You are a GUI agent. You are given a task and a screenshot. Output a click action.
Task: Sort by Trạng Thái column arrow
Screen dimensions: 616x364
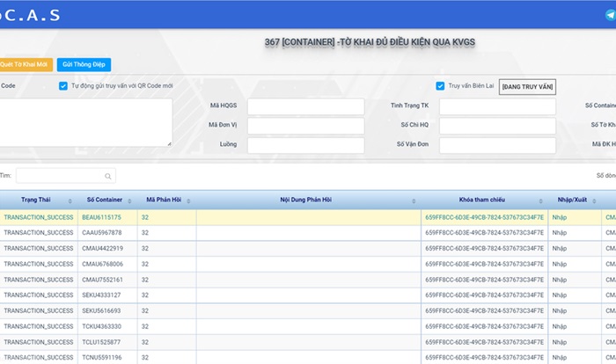[68, 200]
